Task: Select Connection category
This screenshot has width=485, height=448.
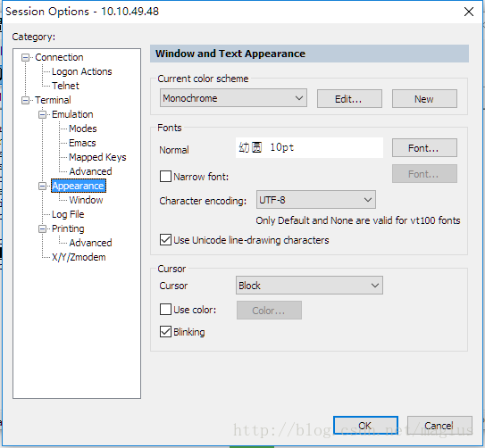Action: tap(59, 57)
